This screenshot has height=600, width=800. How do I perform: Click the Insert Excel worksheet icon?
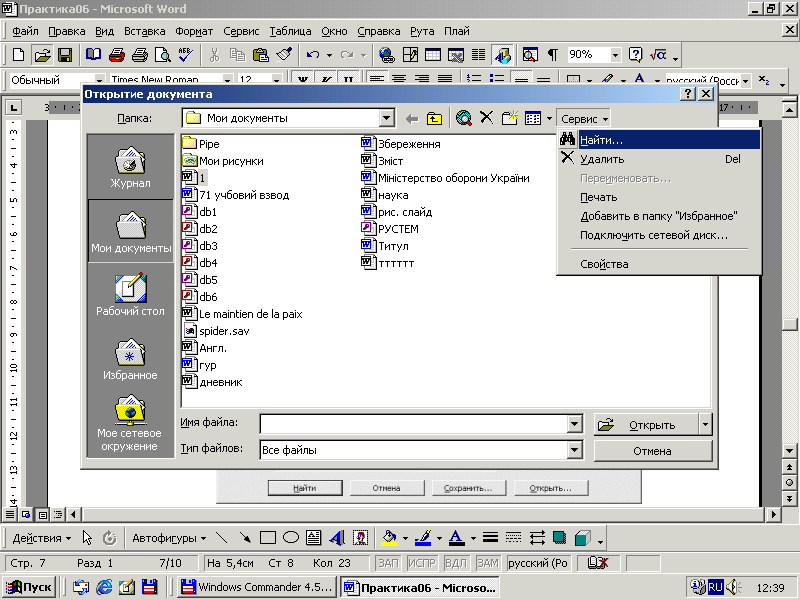pyautogui.click(x=456, y=55)
